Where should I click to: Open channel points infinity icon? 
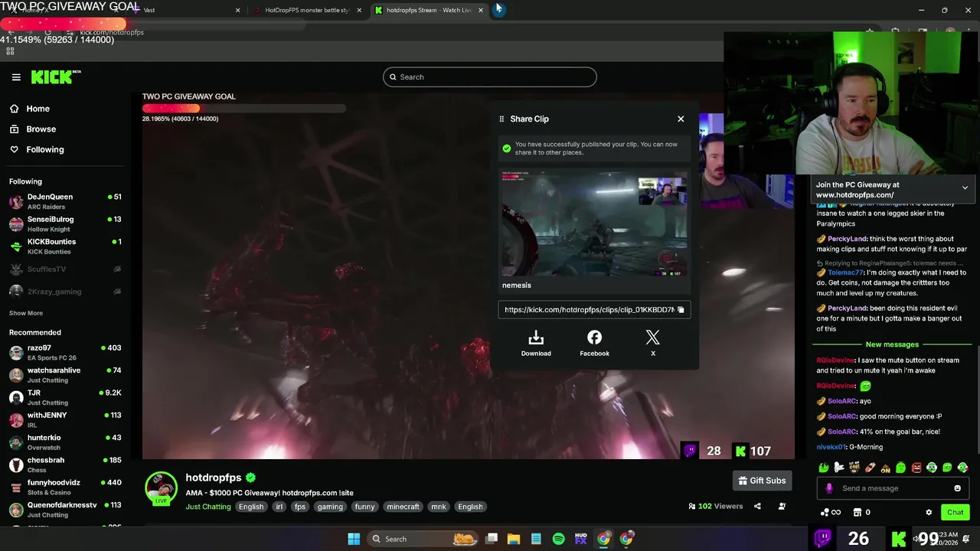(831, 513)
